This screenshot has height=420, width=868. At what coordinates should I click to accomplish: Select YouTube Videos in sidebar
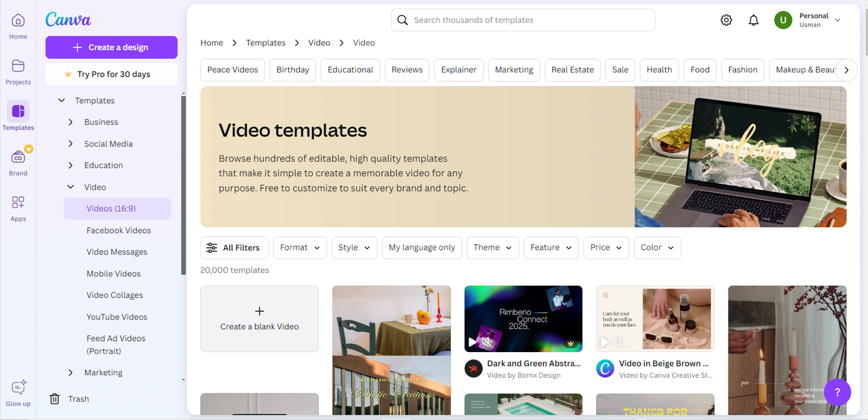(117, 317)
